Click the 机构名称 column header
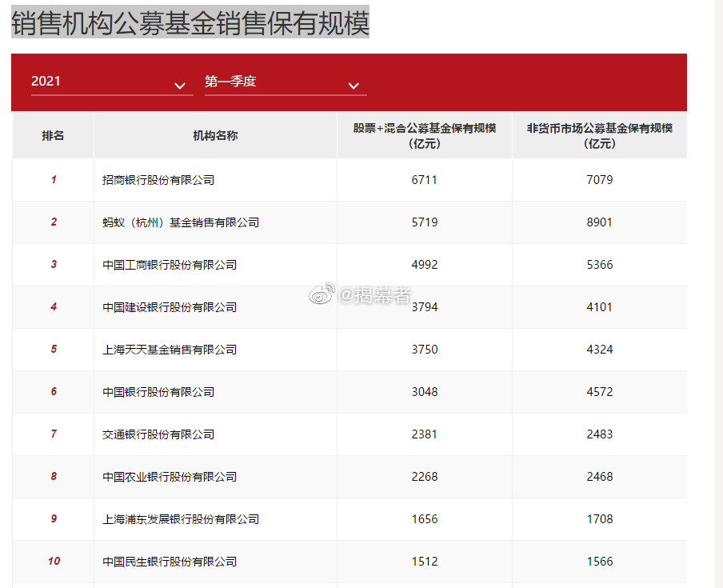723x588 pixels. (x=215, y=135)
